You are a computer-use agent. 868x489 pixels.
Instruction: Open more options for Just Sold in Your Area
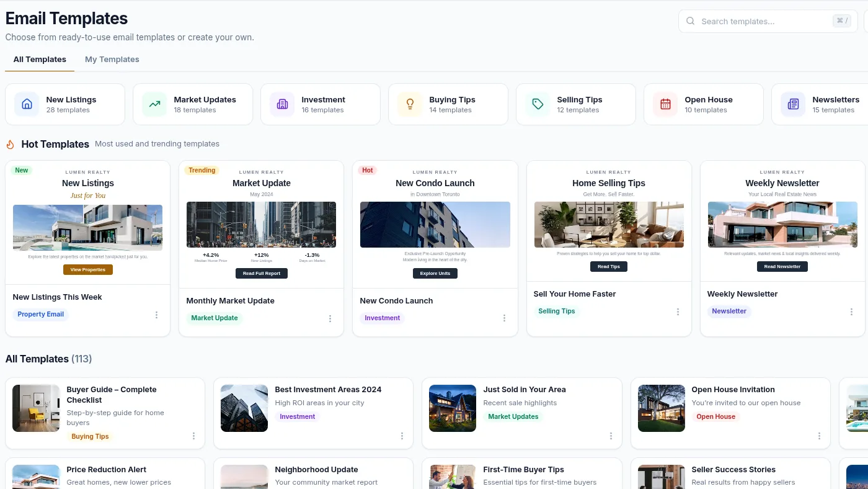point(611,436)
